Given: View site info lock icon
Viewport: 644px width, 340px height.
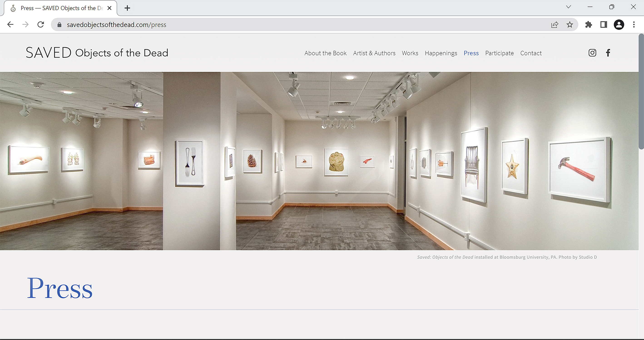Looking at the screenshot, I should pyautogui.click(x=59, y=24).
